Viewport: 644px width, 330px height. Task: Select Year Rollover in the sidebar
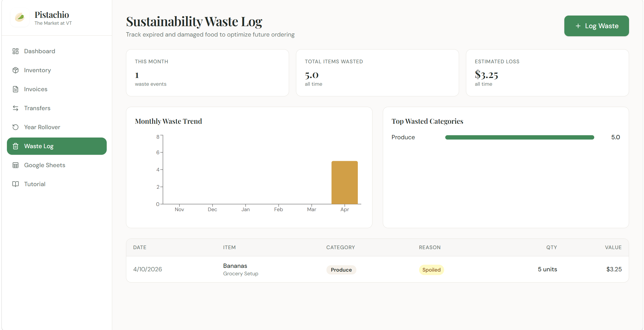coord(42,127)
